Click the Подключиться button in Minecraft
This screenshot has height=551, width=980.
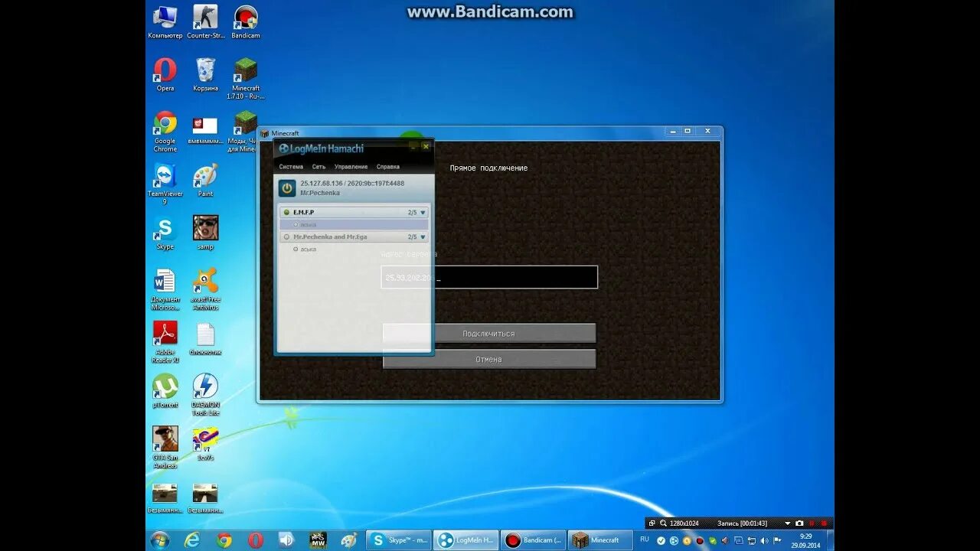pos(489,334)
